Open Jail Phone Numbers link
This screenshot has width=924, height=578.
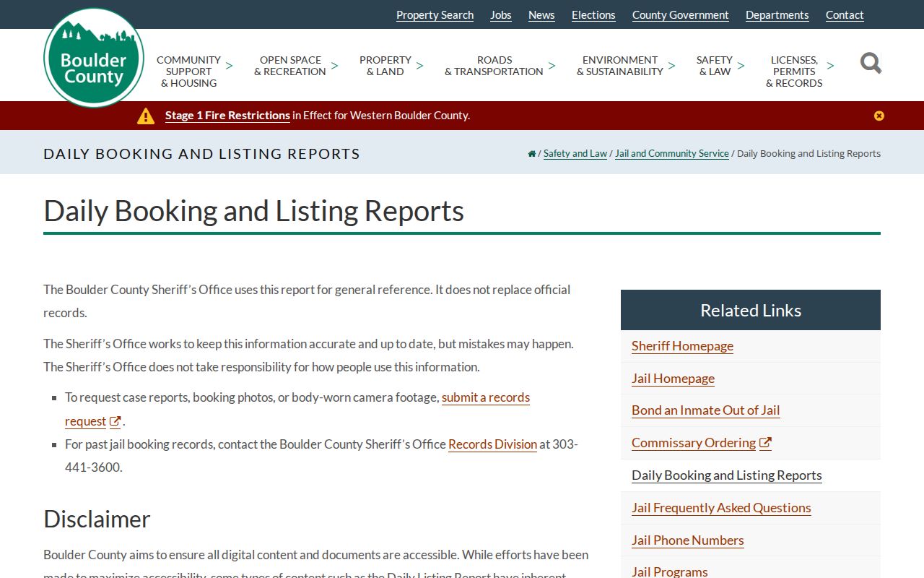click(x=687, y=540)
